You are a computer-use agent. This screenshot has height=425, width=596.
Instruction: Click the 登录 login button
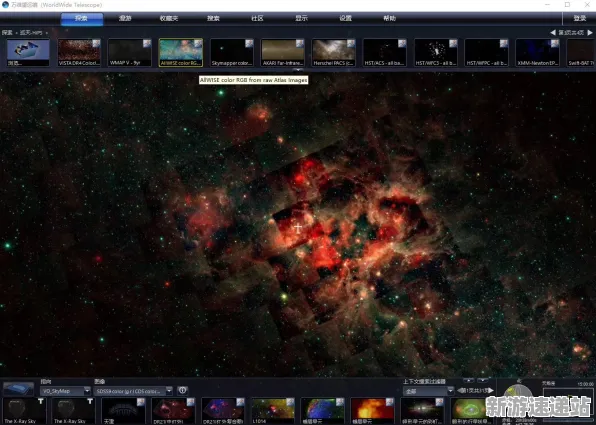click(579, 18)
